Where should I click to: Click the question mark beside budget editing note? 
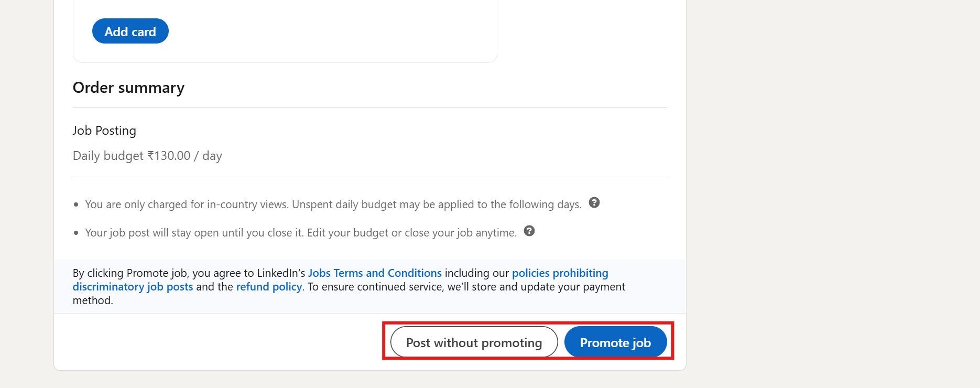(x=529, y=231)
